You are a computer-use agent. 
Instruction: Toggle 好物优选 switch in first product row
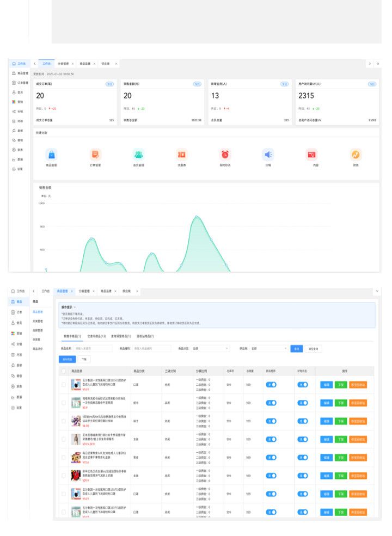pos(302,385)
